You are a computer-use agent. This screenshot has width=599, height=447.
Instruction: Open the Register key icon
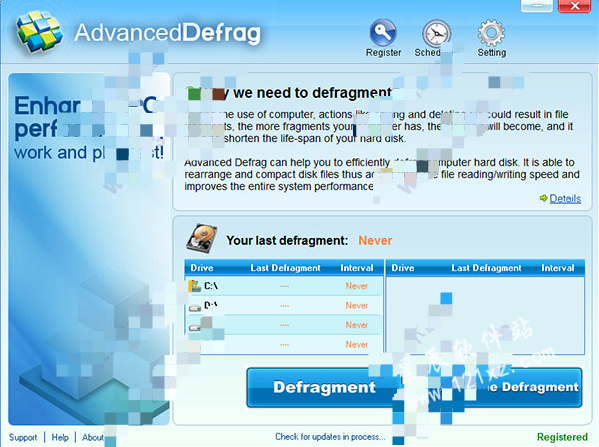coord(383,32)
